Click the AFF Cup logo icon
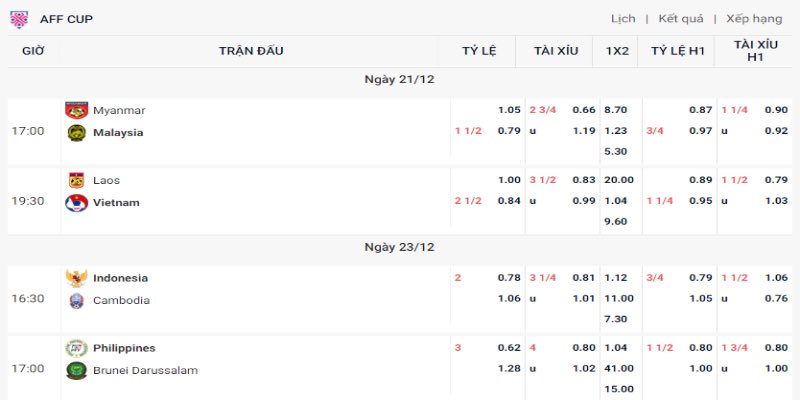This screenshot has height=400, width=800. pyautogui.click(x=19, y=18)
